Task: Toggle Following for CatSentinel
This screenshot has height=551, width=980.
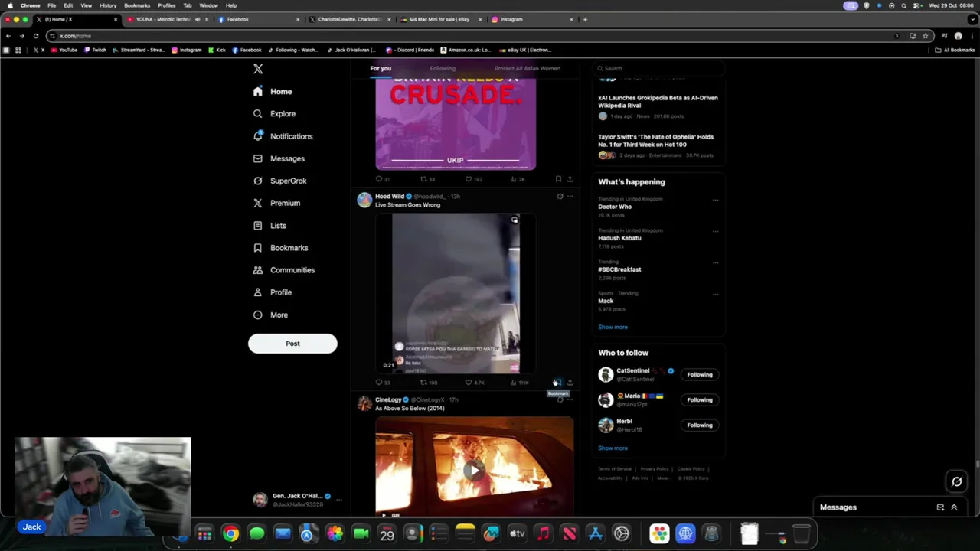Action: [x=699, y=375]
